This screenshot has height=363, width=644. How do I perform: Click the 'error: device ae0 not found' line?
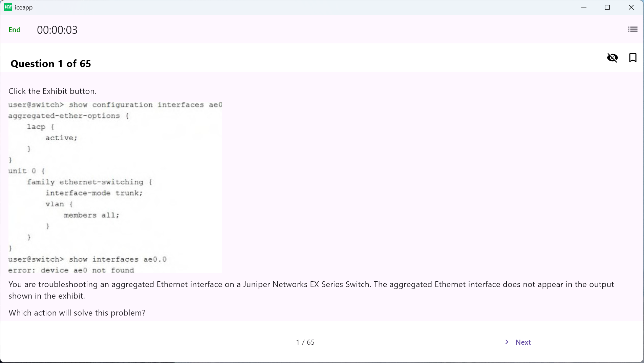point(71,270)
